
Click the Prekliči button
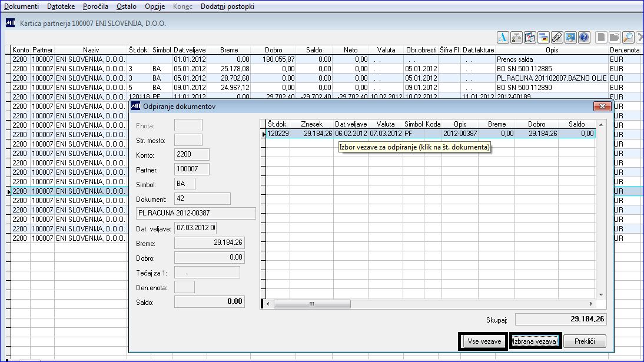(585, 341)
